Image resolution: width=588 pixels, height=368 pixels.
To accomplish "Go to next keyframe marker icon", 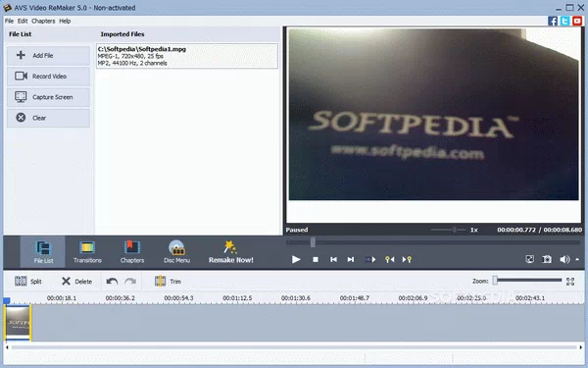I will pyautogui.click(x=407, y=259).
